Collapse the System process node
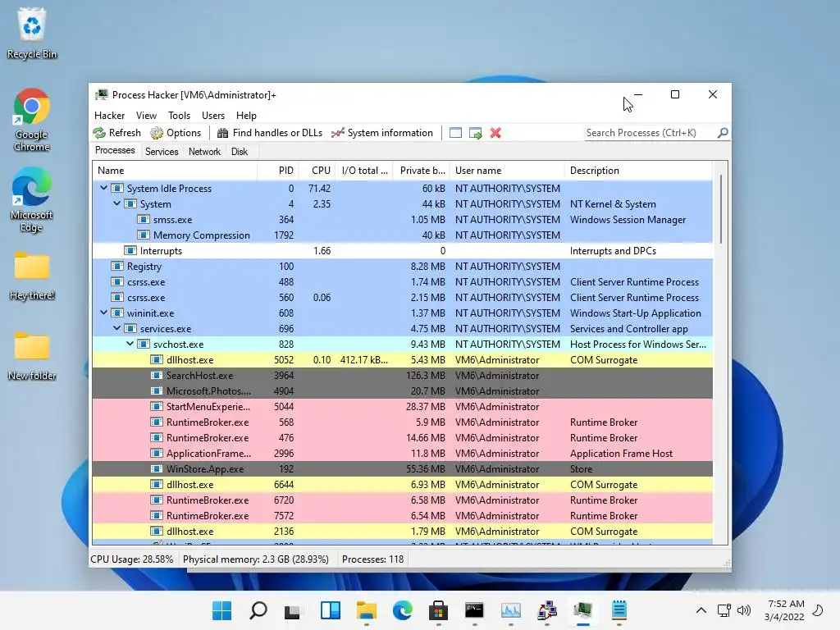 pyautogui.click(x=116, y=203)
